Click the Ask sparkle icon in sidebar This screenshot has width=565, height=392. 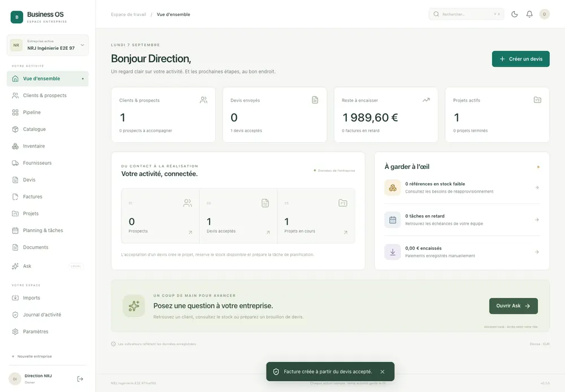(x=15, y=266)
